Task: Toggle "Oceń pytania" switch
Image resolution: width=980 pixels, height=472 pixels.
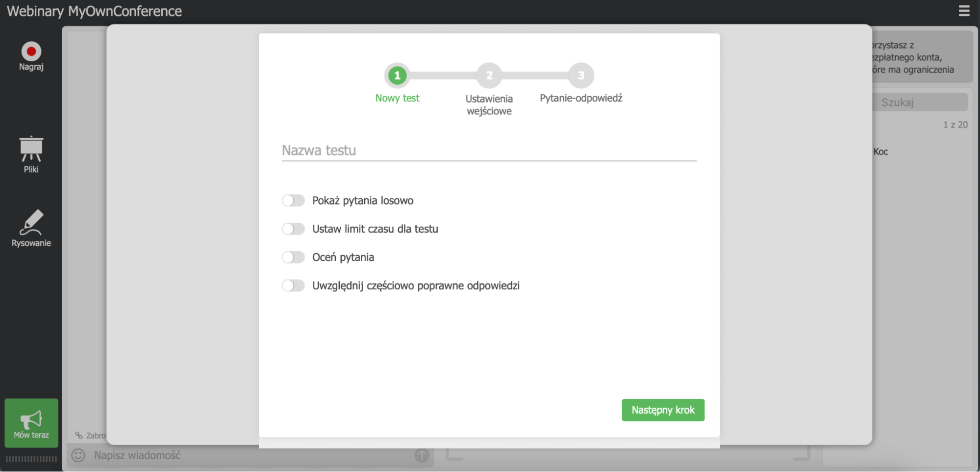Action: click(x=293, y=257)
